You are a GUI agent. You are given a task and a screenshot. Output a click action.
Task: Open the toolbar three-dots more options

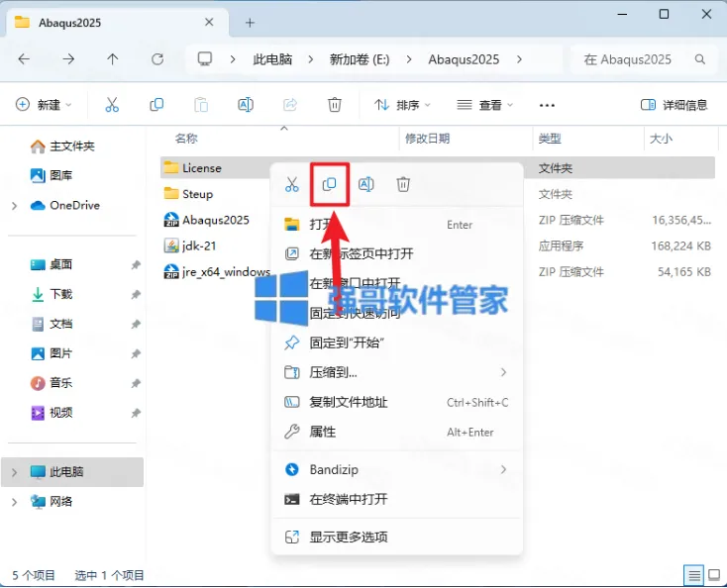pos(547,106)
